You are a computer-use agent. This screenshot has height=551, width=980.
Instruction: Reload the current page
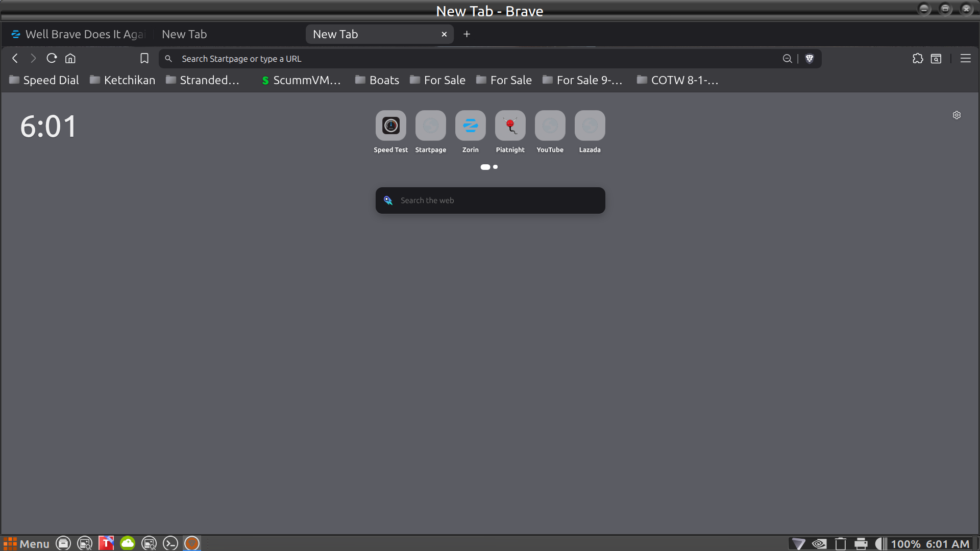pyautogui.click(x=52, y=59)
